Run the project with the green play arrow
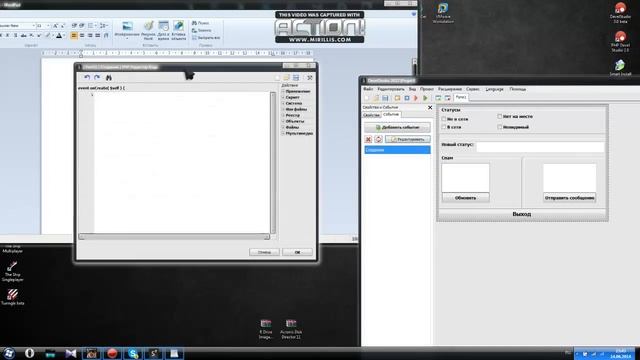Screen dimensions: 640x360 pos(425,98)
